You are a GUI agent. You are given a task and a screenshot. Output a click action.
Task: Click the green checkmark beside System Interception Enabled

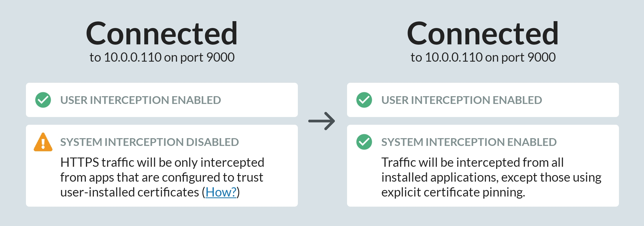point(364,142)
